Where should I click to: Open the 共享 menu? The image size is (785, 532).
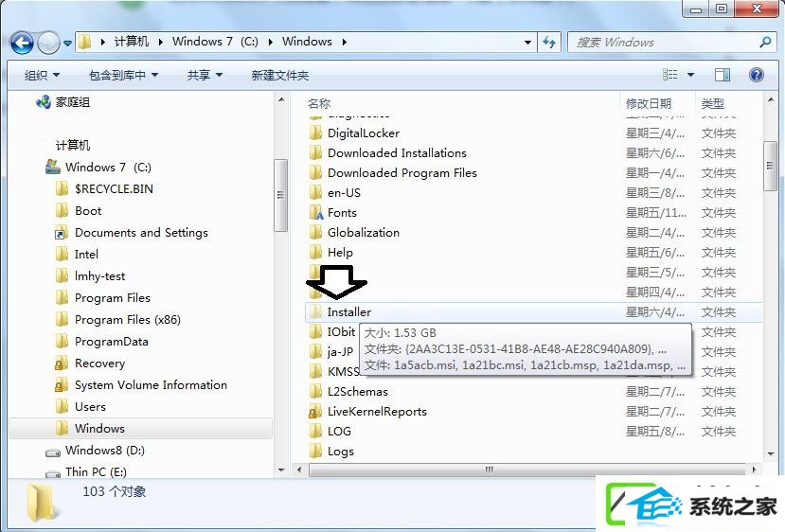(x=205, y=76)
